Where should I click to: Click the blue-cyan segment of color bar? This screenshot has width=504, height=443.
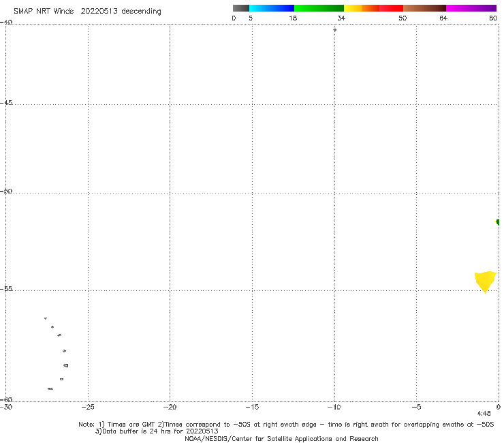[x=272, y=8]
